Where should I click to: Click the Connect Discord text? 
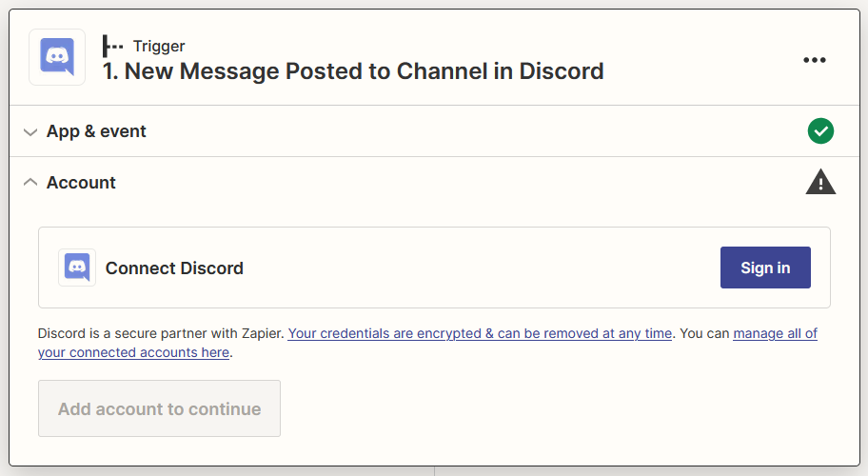[x=174, y=268]
